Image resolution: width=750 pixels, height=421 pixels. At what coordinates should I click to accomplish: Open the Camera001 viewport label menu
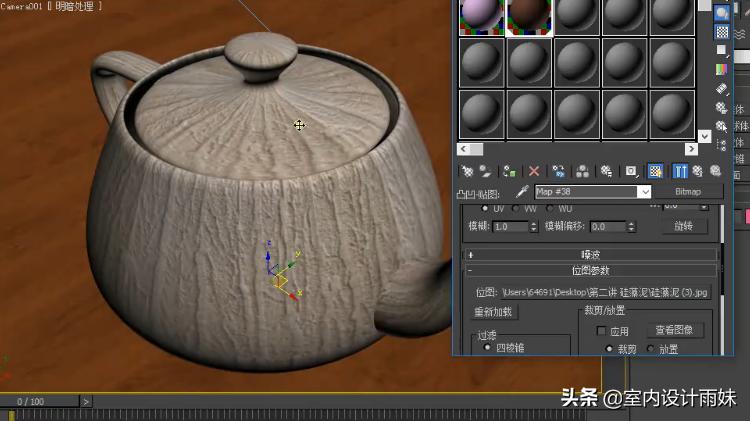[x=22, y=7]
